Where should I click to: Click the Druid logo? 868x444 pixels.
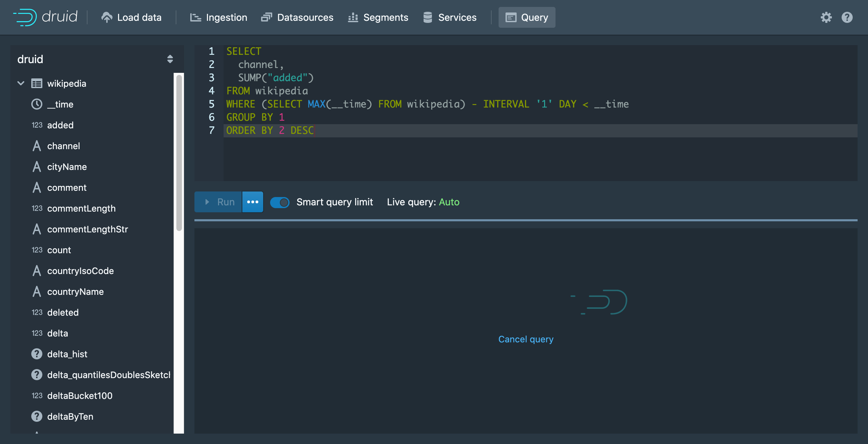(x=45, y=17)
